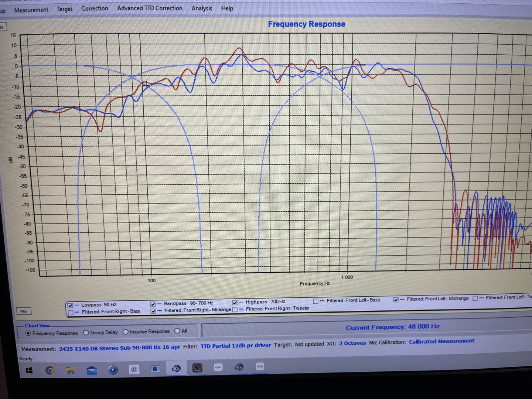The width and height of the screenshot is (532, 399).
Task: Enable Filtered: Front Left - Tweeter checkbox
Action: click(x=475, y=298)
